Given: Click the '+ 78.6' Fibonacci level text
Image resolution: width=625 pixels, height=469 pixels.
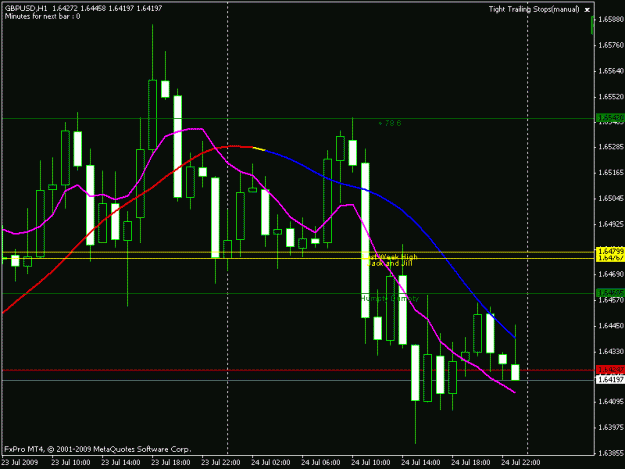Looking at the screenshot, I should (390, 124).
